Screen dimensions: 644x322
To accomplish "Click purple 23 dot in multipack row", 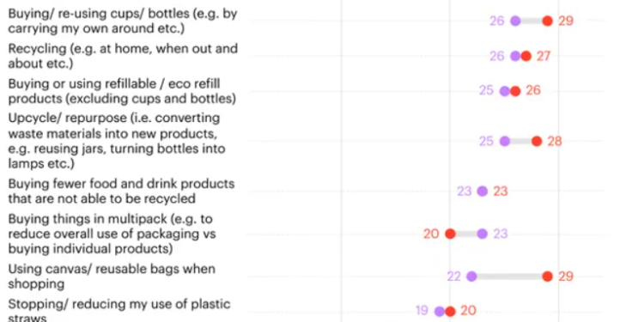I will [x=483, y=234].
